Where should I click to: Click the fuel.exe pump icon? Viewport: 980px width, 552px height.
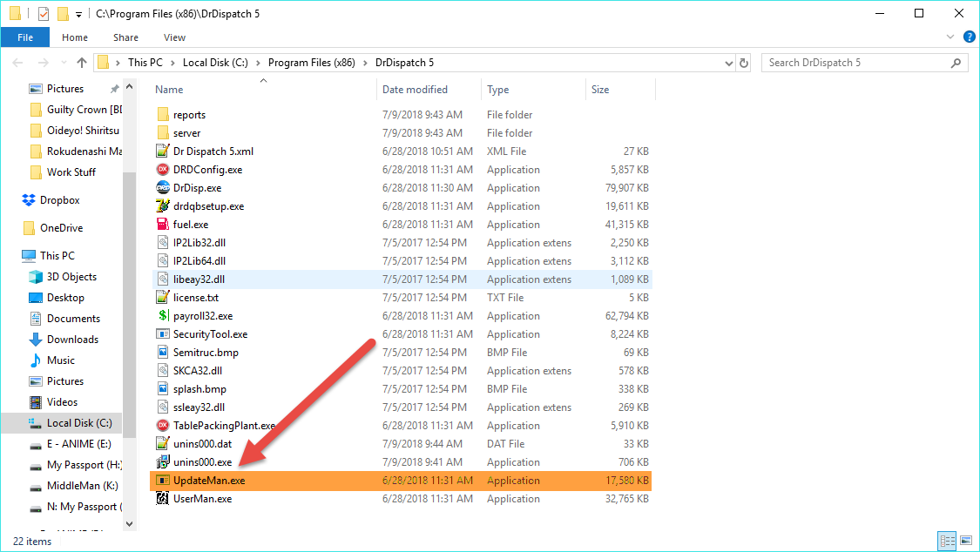coord(163,224)
